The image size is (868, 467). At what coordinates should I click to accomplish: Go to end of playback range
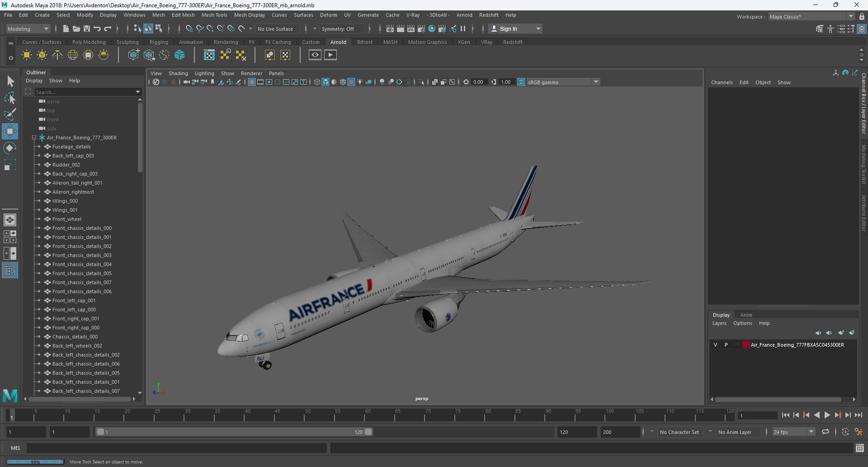coord(858,415)
